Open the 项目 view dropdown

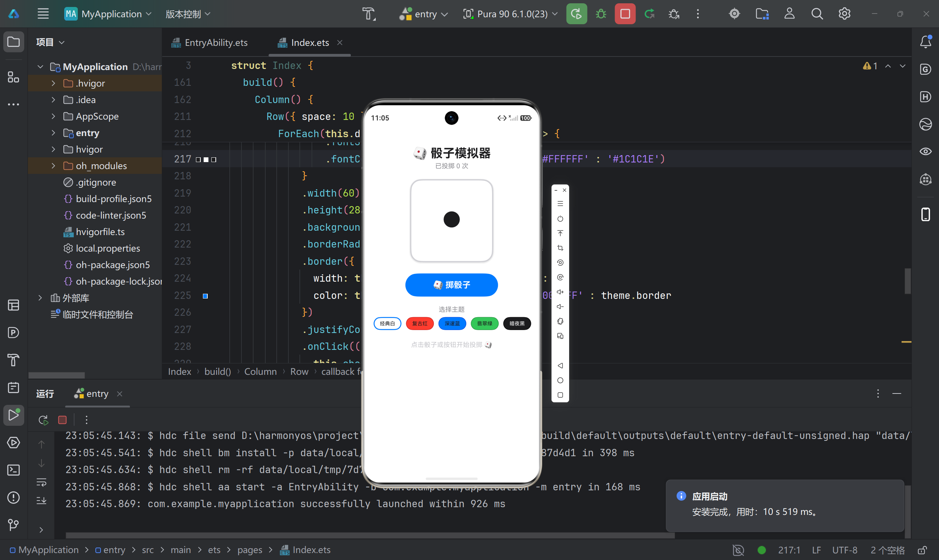(50, 42)
